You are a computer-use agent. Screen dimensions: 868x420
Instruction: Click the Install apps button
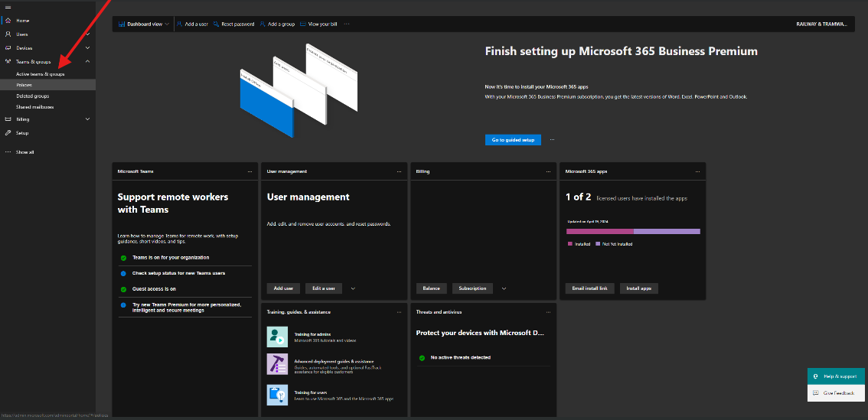[x=639, y=288]
